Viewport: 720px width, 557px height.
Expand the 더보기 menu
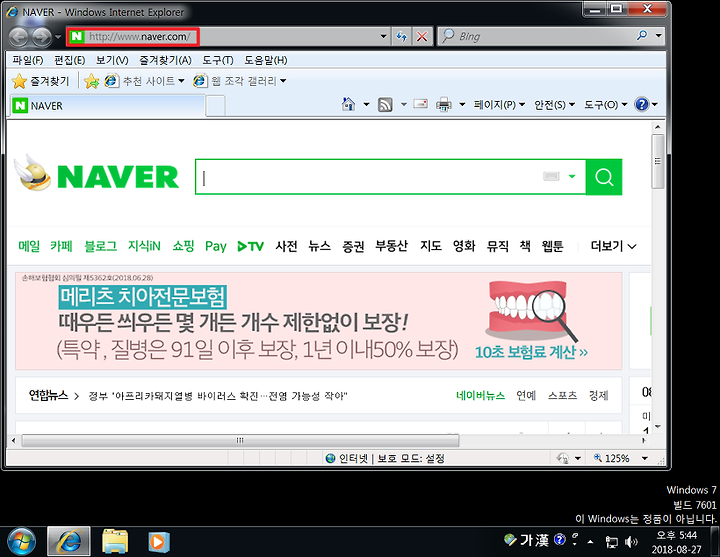pyautogui.click(x=613, y=246)
